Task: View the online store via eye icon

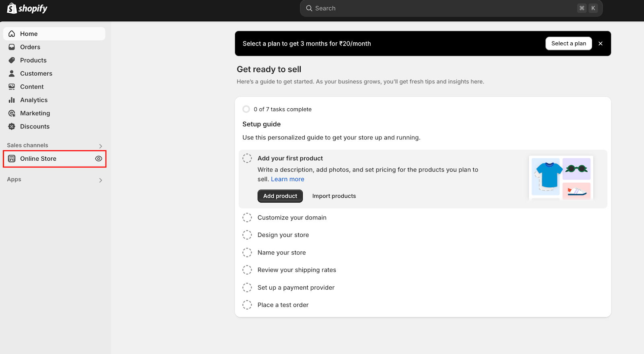Action: tap(99, 159)
